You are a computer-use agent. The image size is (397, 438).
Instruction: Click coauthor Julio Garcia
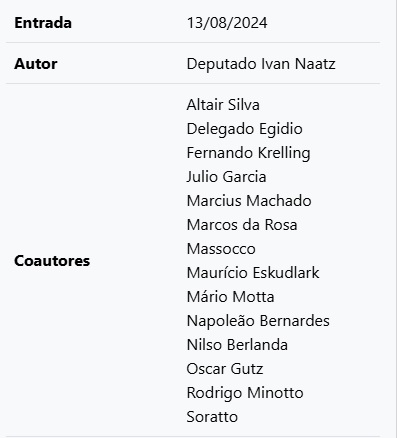226,177
